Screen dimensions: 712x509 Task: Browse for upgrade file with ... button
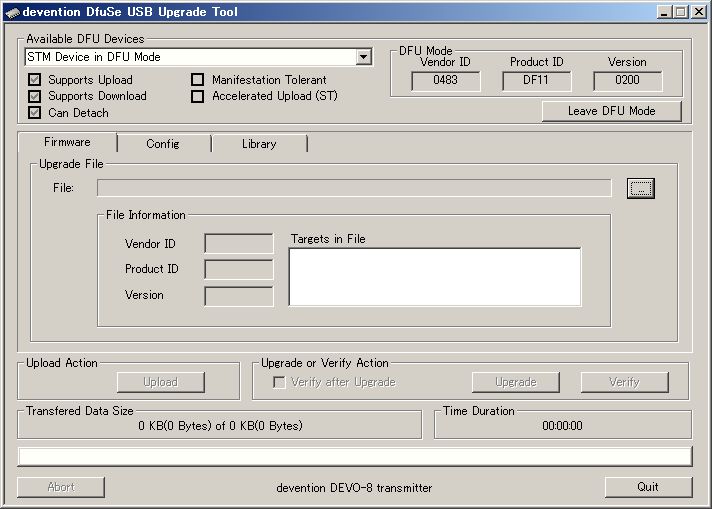[641, 188]
